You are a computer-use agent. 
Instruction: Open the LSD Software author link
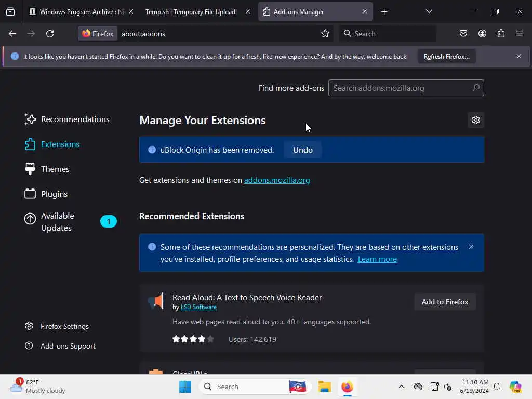(198, 307)
